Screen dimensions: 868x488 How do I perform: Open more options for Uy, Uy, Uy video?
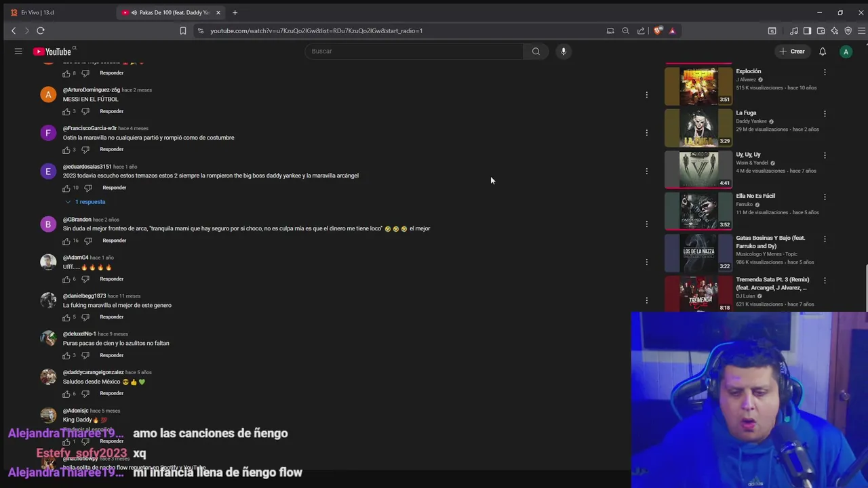click(825, 155)
